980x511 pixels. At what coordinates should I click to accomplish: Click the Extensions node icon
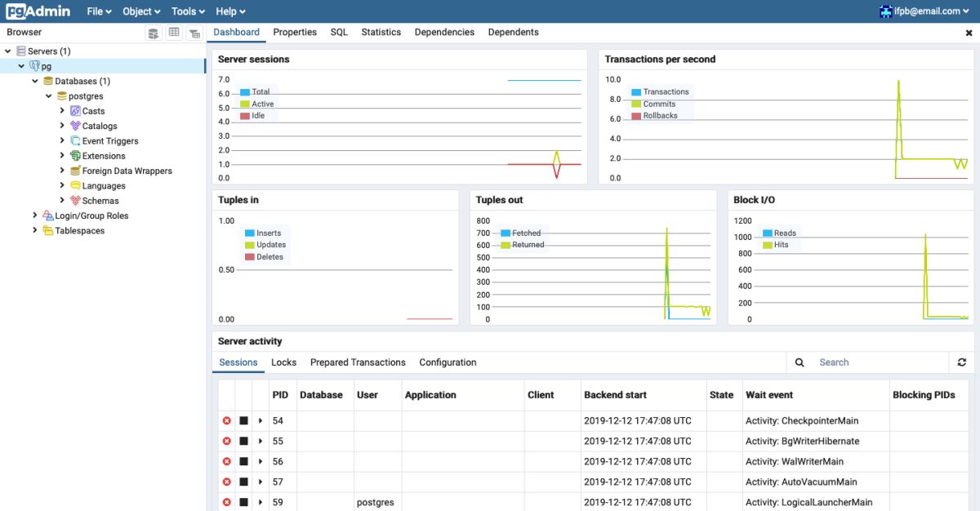pyautogui.click(x=75, y=156)
